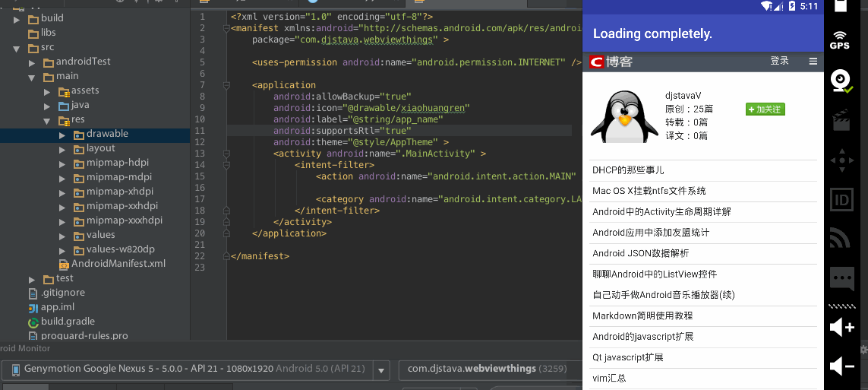
Task: Expand the androidTest folder arrow
Action: pos(32,62)
